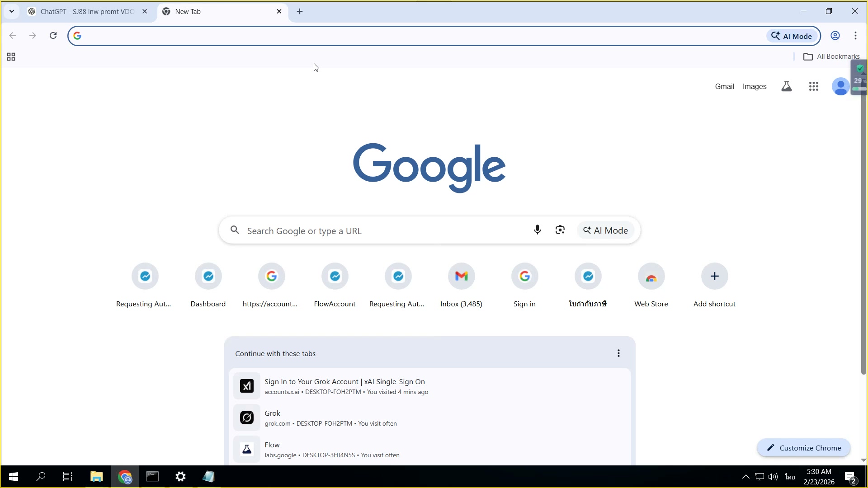The height and width of the screenshot is (488, 868).
Task: Show hidden icons in the system tray
Action: coord(745,476)
